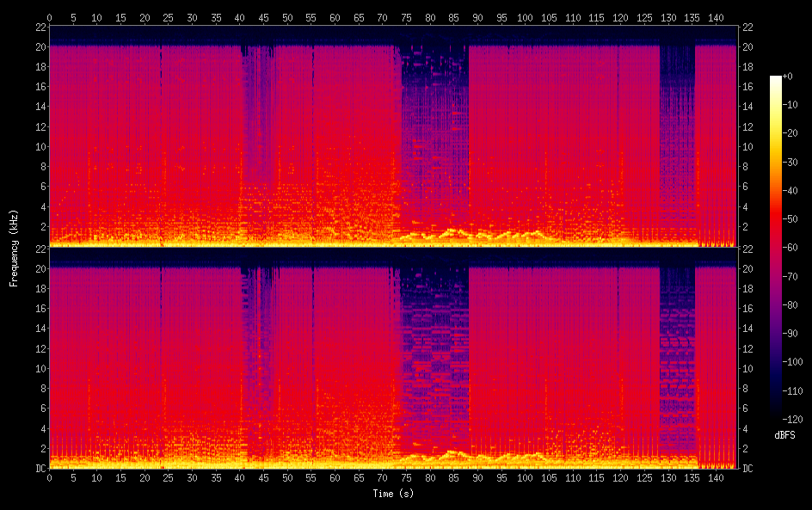This screenshot has height=510, width=812.
Task: Click the 0 second tick on bottom axis
Action: click(x=50, y=477)
